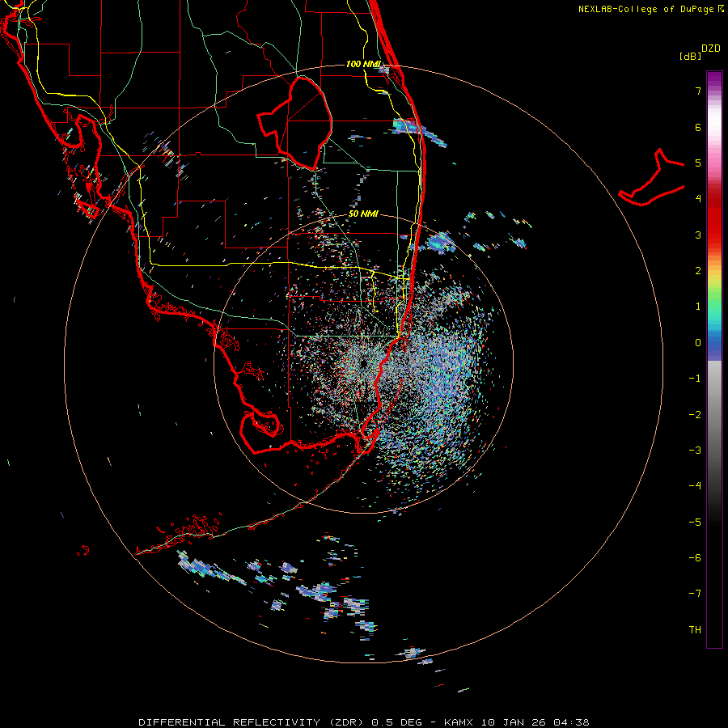Click the Bahamas island outline at right
Screen dimensions: 728x728
point(652,177)
